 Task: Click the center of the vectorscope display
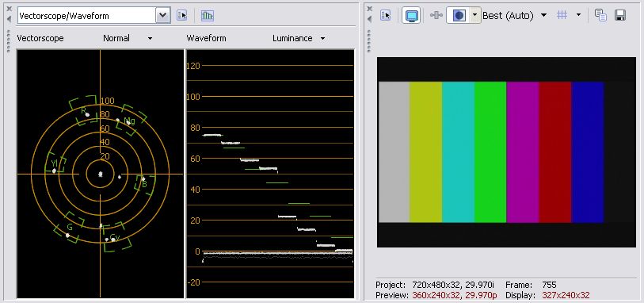(101, 174)
